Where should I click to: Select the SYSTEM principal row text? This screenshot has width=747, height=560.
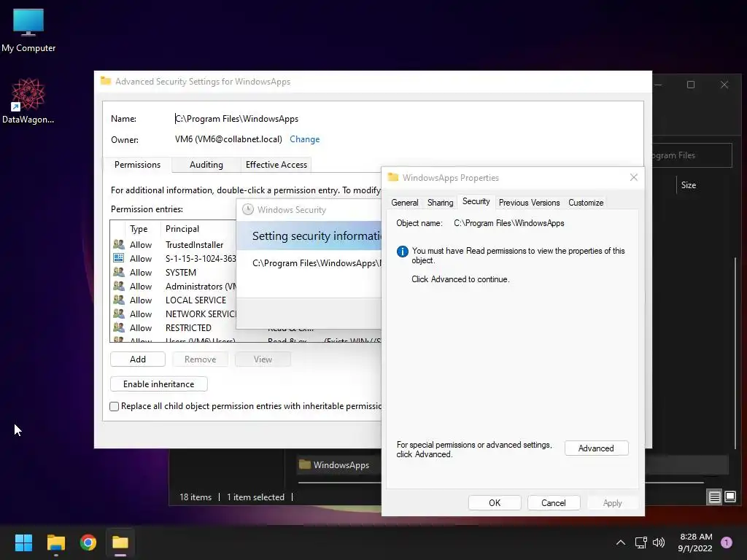(x=181, y=273)
